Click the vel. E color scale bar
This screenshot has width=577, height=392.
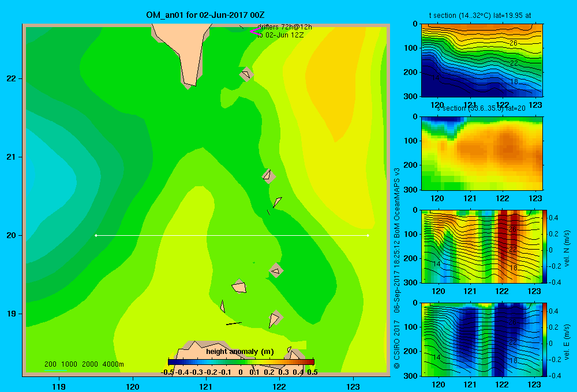tap(545, 340)
